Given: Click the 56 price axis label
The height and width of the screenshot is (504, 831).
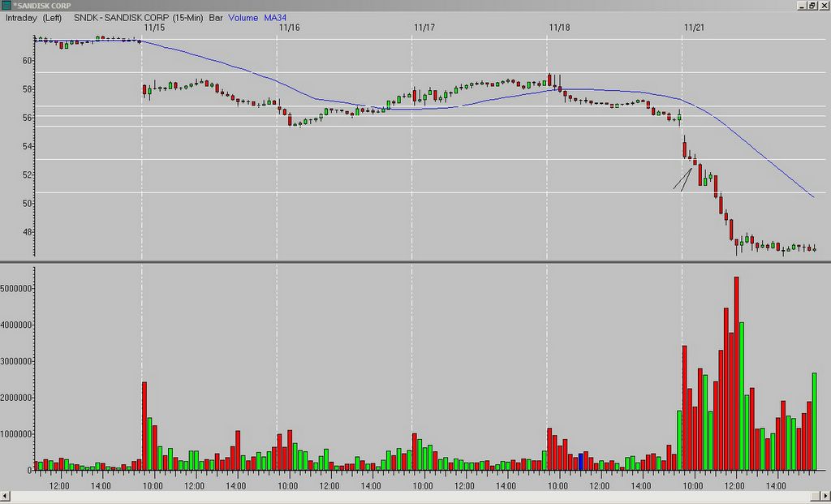Looking at the screenshot, I should (x=28, y=118).
